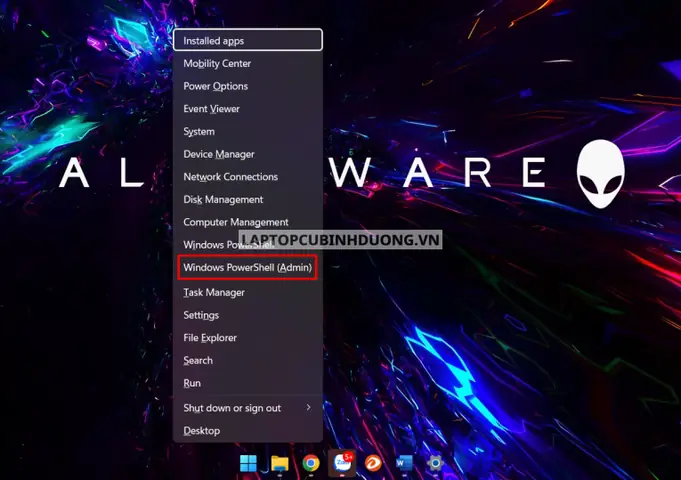Screen dimensions: 681x480
Task: Open Event Viewer from the menu
Action: pyautogui.click(x=248, y=109)
